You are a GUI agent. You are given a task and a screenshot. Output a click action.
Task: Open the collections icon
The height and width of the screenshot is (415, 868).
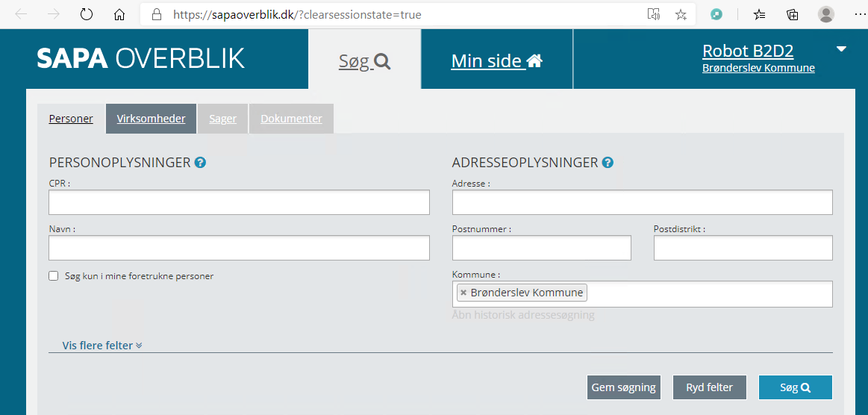792,14
